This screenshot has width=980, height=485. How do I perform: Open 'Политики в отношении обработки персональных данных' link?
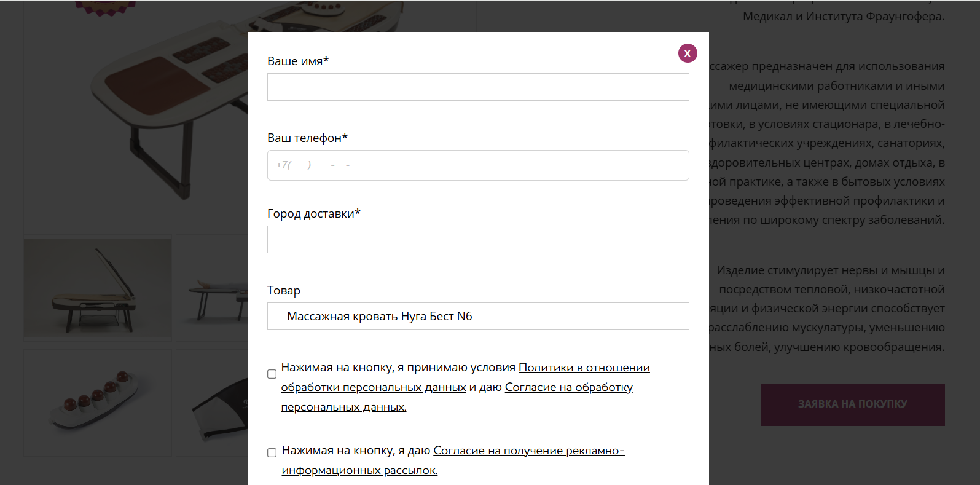click(x=584, y=368)
